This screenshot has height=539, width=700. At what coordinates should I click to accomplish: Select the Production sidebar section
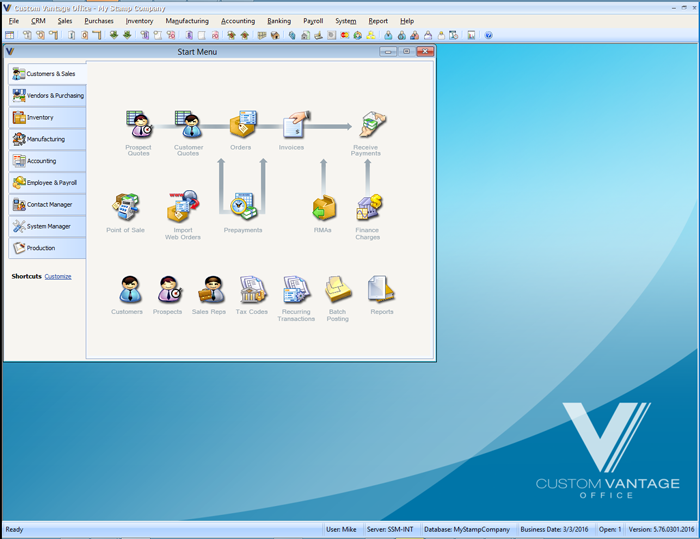47,248
